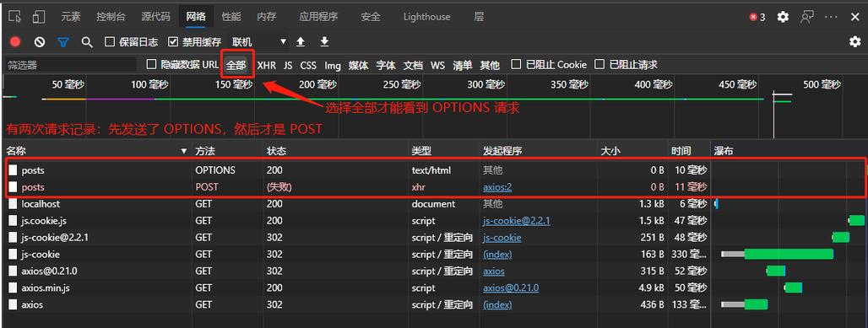This screenshot has width=868, height=328.
Task: Open the 安全 tab
Action: pyautogui.click(x=371, y=17)
